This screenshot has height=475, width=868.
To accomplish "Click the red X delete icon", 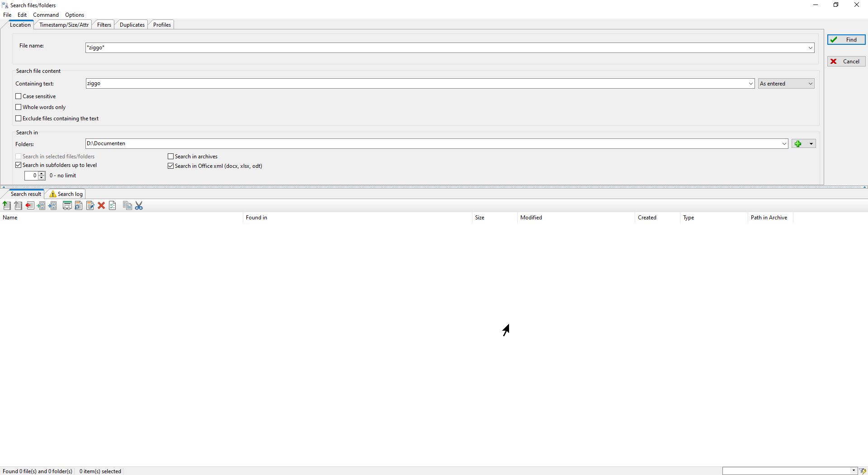I will (101, 206).
